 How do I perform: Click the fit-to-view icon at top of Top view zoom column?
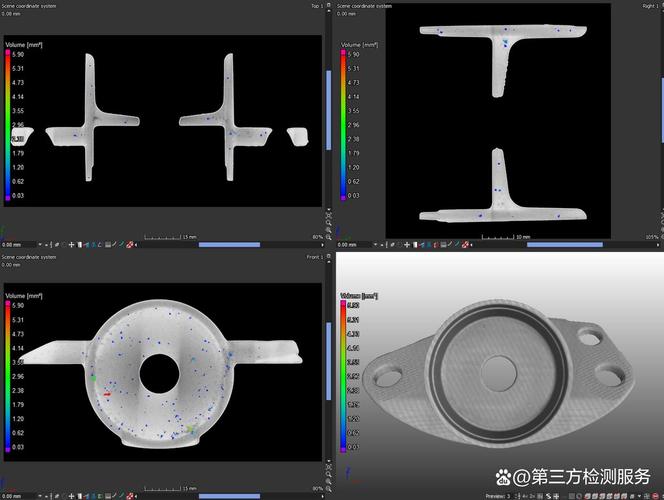point(329,215)
